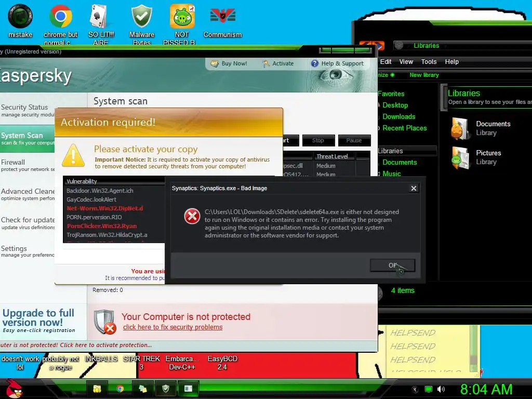
Task: Open the Chrome taskbar icon
Action: 120,389
